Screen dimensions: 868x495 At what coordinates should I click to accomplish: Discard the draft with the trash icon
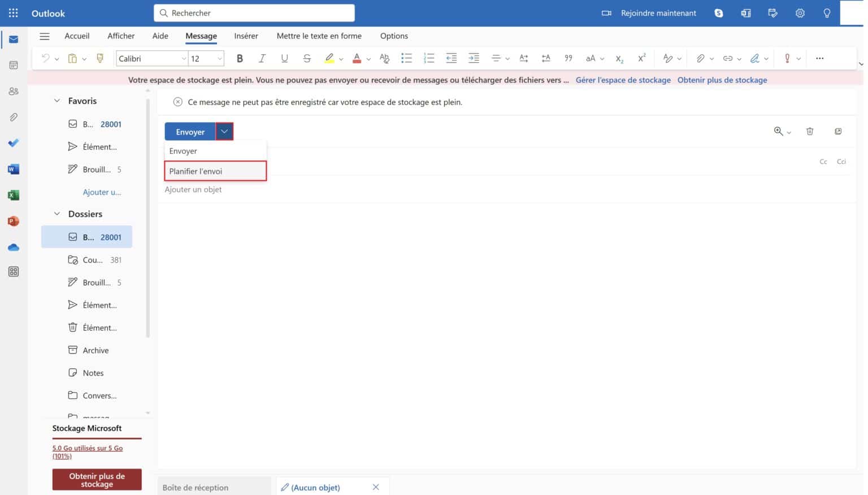[810, 131]
